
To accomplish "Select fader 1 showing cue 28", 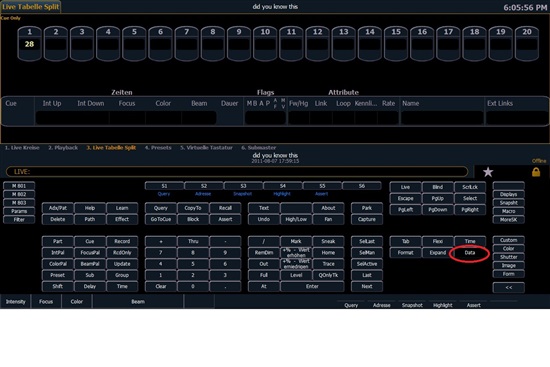I will pos(29,44).
